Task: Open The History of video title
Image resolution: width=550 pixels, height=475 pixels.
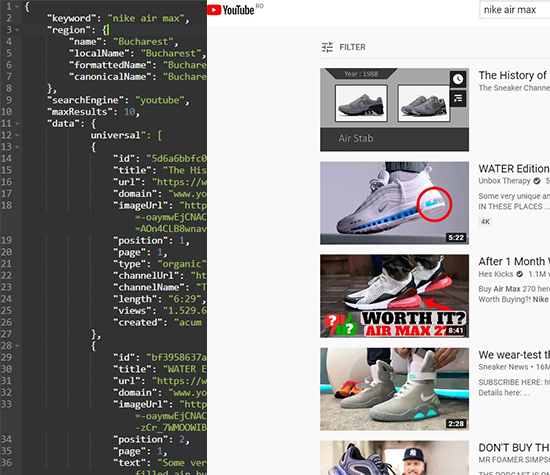Action: 514,75
